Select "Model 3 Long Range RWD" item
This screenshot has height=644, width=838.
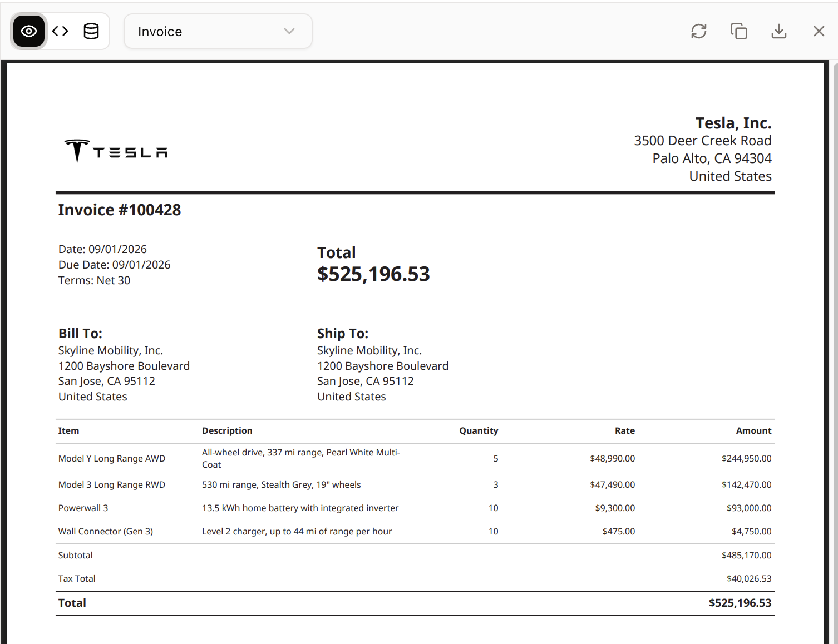[112, 484]
